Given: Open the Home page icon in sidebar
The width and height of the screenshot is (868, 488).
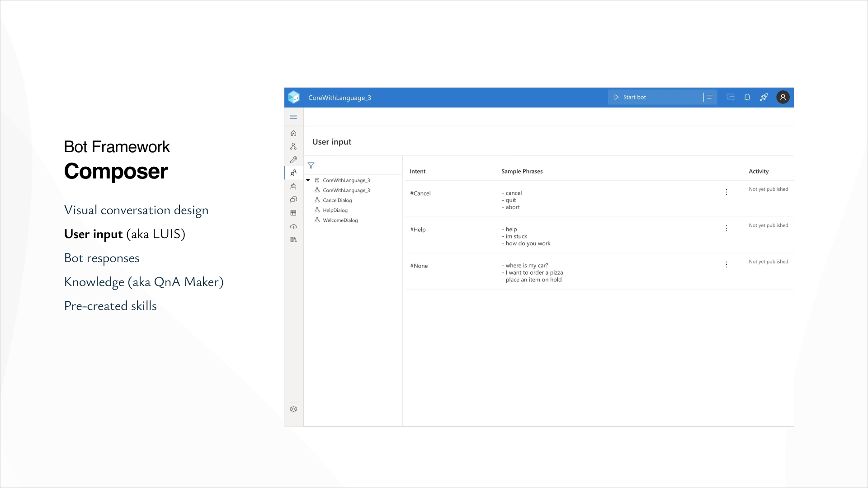Looking at the screenshot, I should (x=293, y=133).
